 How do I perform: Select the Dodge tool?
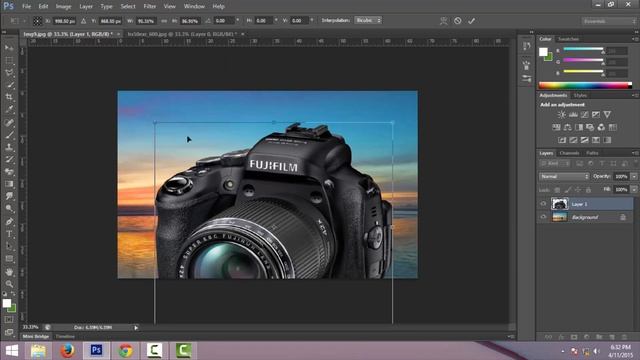coord(9,208)
